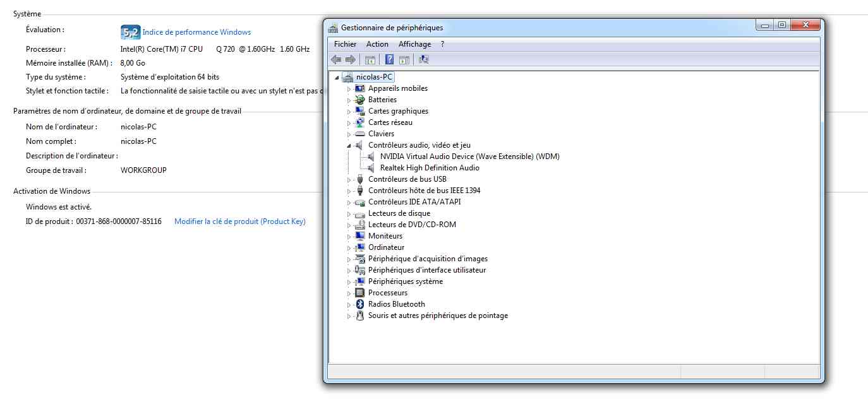
Task: Open the Indice de performance Windows link
Action: tap(196, 32)
